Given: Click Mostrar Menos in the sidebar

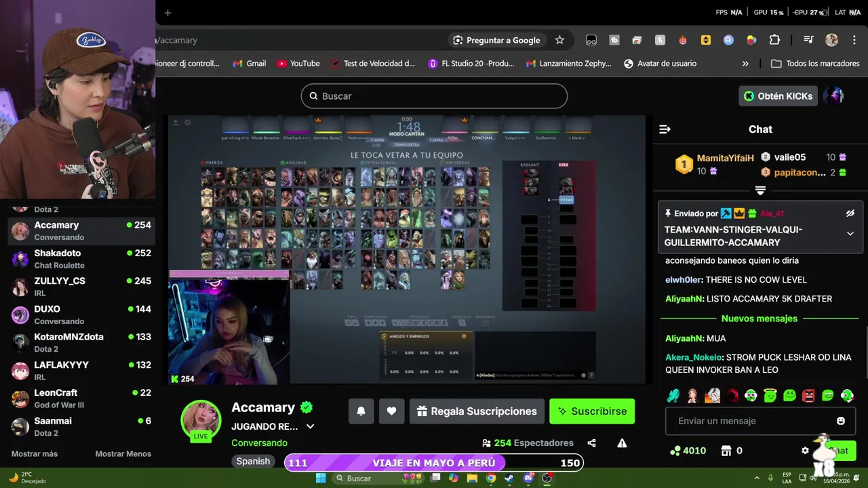Looking at the screenshot, I should [123, 454].
